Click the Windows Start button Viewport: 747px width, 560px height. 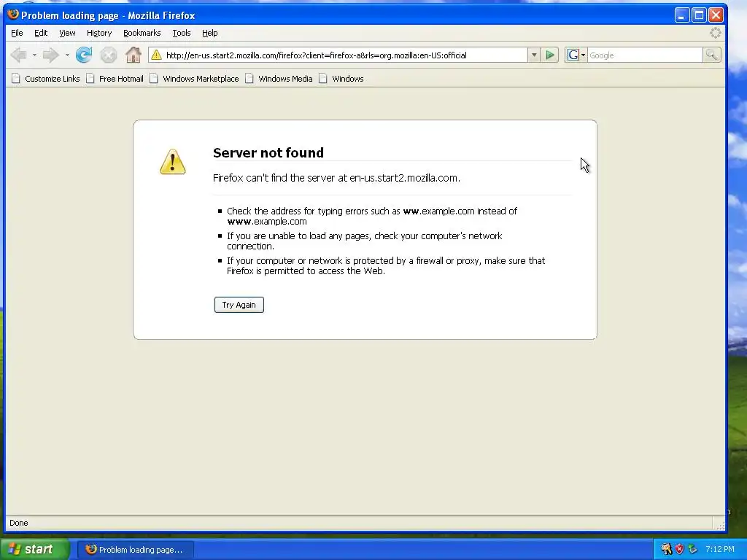click(x=35, y=549)
